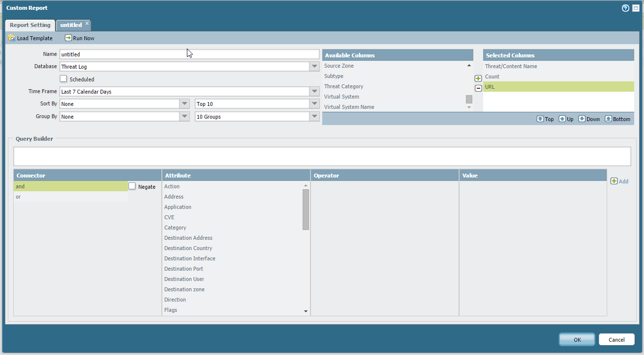Switch to the Report Setting tab

(30, 25)
